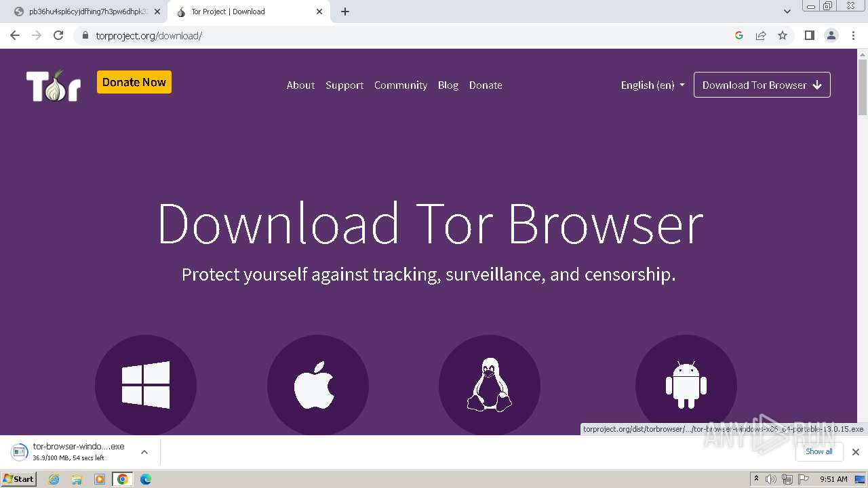
Task: Close the Tor Project Download tab
Action: (x=319, y=12)
